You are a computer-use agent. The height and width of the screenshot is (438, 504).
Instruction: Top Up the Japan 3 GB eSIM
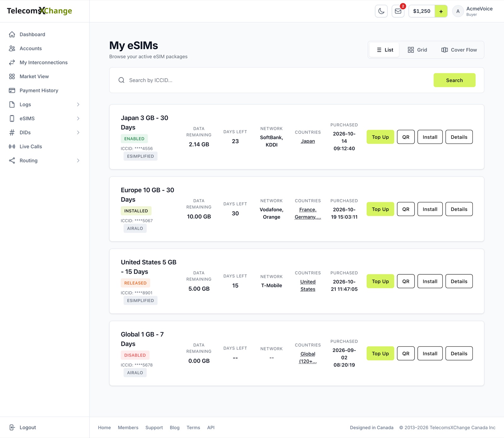click(380, 137)
